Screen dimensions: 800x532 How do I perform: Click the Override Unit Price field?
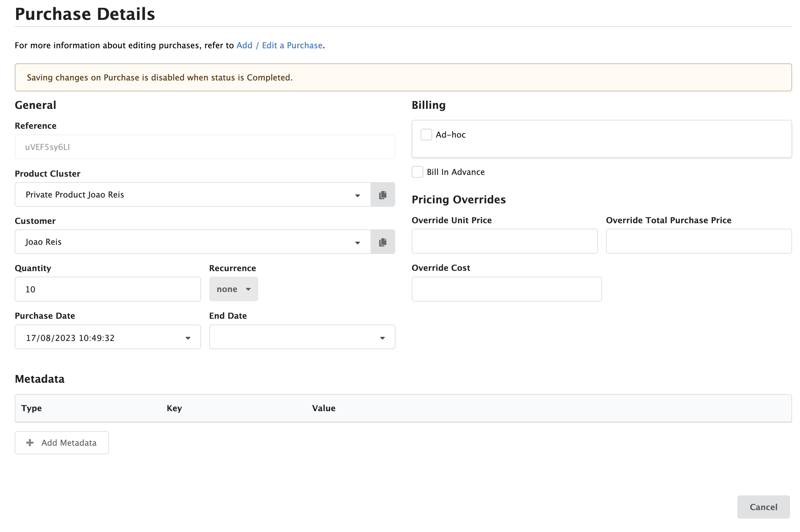pos(504,241)
